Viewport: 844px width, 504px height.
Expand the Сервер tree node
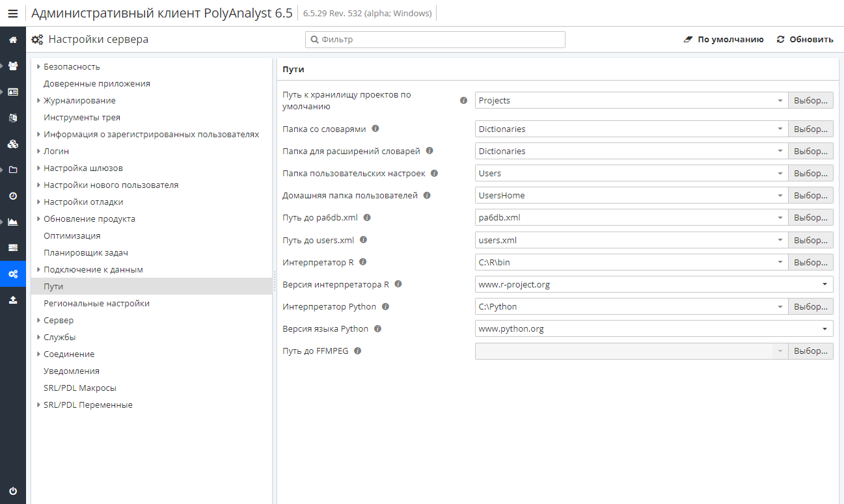[x=38, y=320]
